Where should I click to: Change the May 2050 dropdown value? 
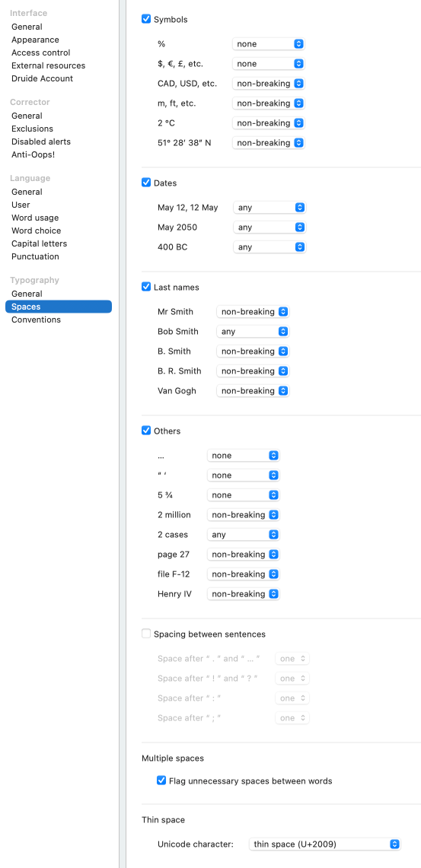pyautogui.click(x=270, y=227)
